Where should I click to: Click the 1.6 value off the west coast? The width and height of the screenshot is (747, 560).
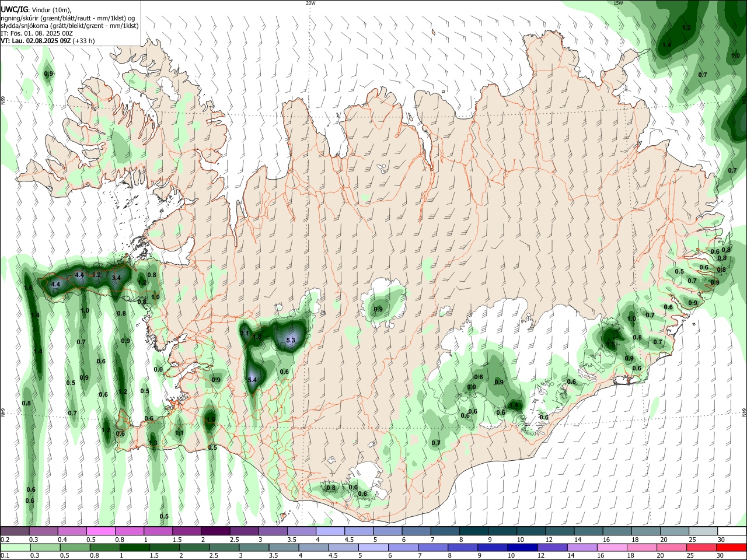(27, 288)
